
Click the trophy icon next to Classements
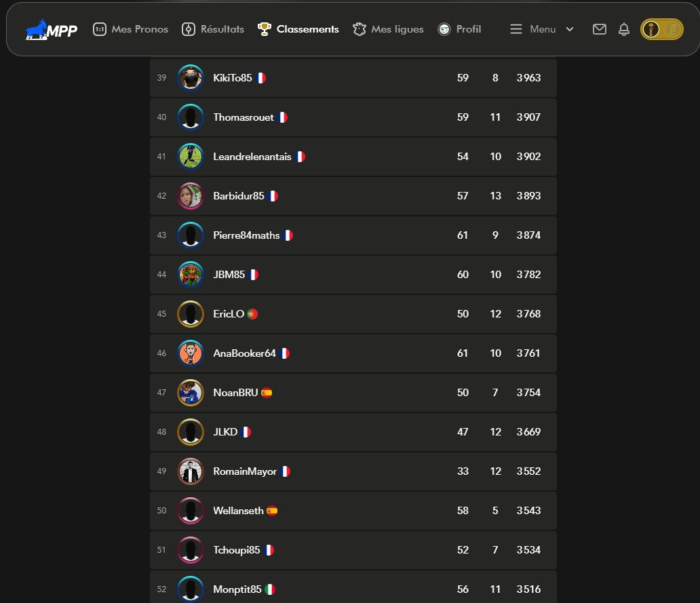[x=265, y=29]
